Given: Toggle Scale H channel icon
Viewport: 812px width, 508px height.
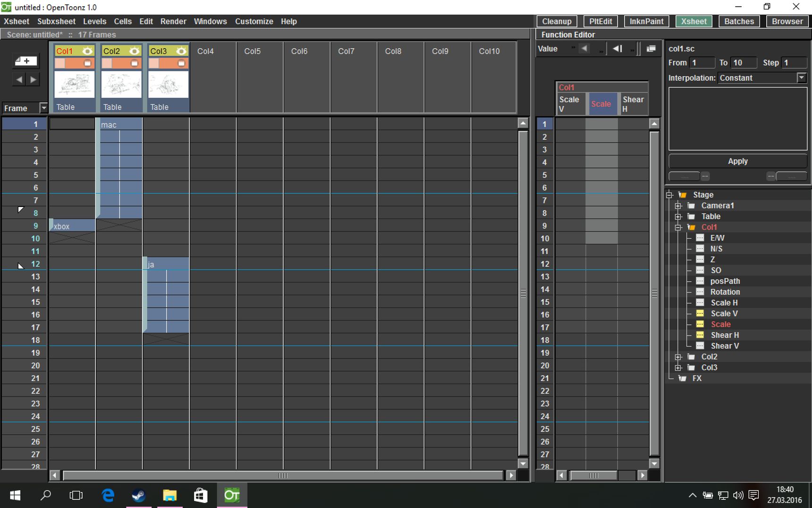Looking at the screenshot, I should [x=700, y=302].
